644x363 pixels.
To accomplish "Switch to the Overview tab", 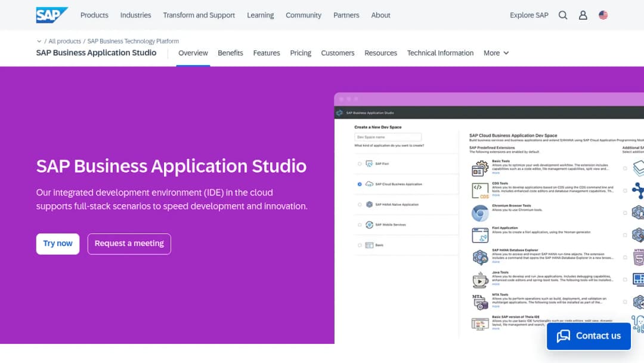I will [x=193, y=53].
